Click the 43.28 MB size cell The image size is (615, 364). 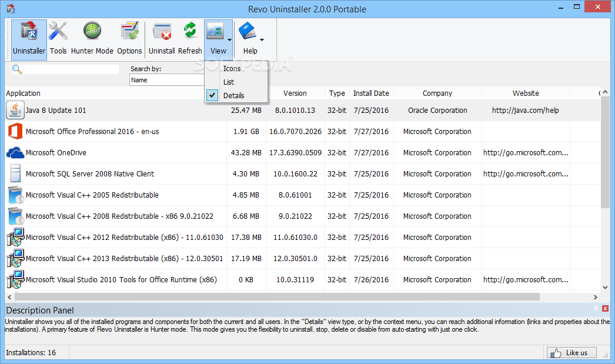point(246,152)
